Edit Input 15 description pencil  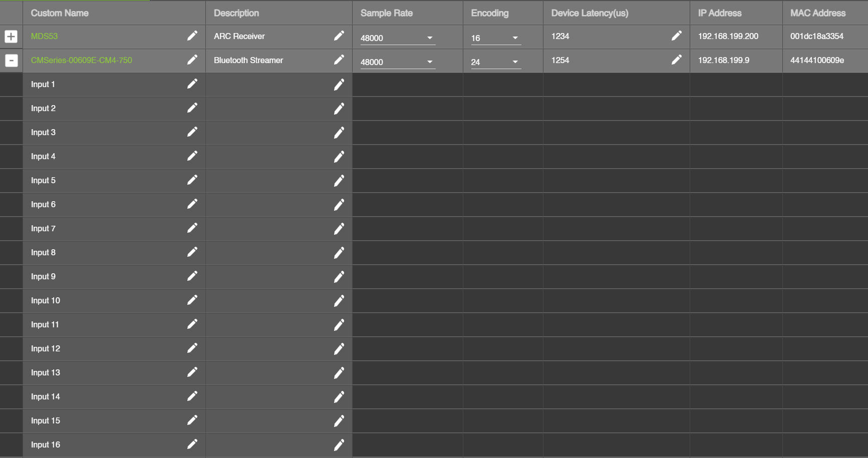339,421
